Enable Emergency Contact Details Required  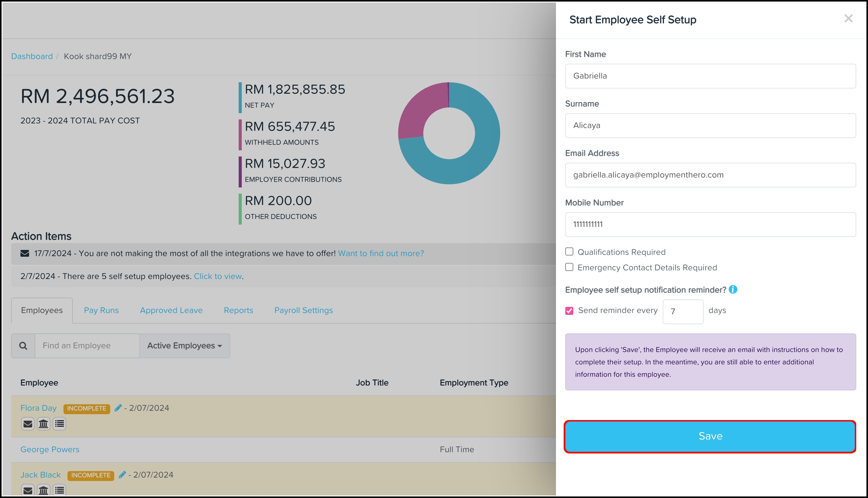pos(569,267)
